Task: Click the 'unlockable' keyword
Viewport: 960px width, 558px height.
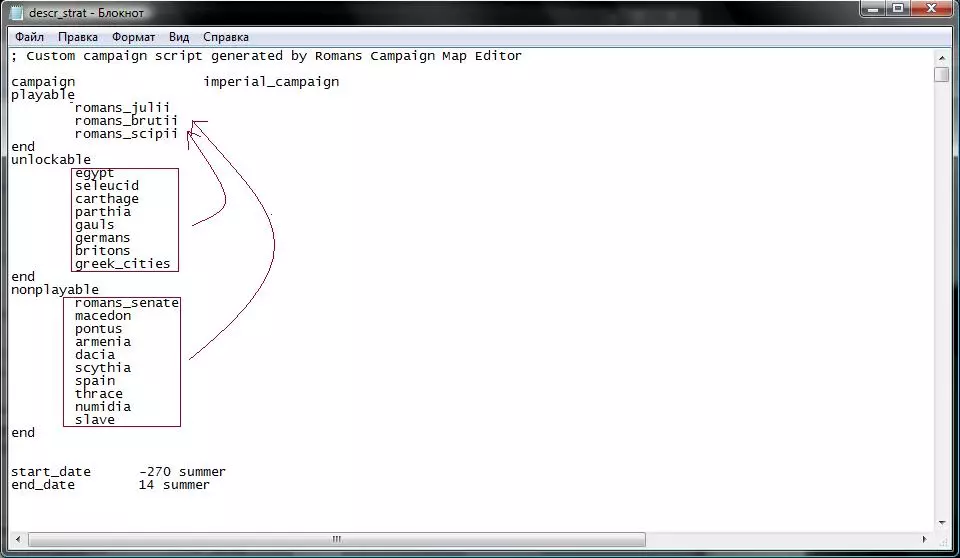Action: [51, 159]
